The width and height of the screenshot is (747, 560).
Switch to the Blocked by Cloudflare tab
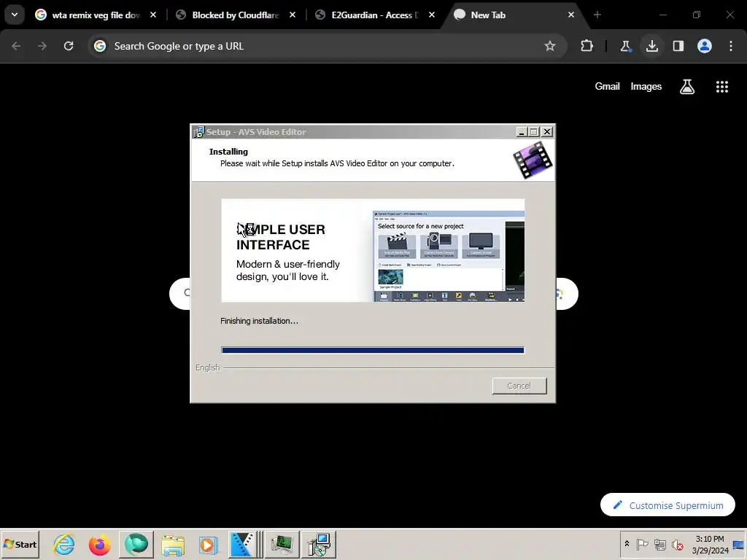pyautogui.click(x=236, y=15)
